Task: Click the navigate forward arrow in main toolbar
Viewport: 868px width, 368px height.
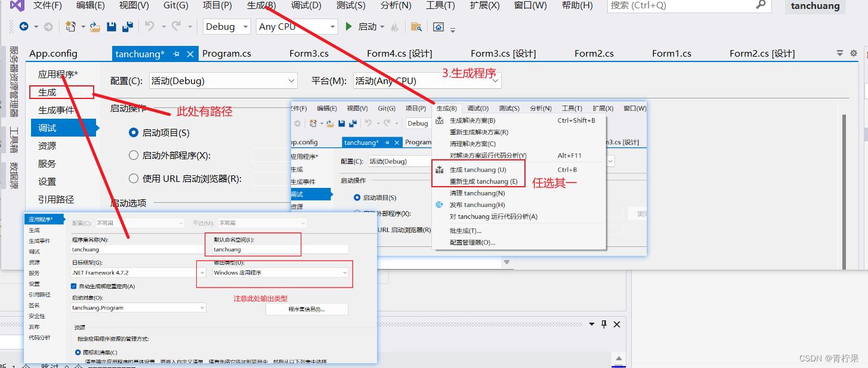Action: click(48, 27)
